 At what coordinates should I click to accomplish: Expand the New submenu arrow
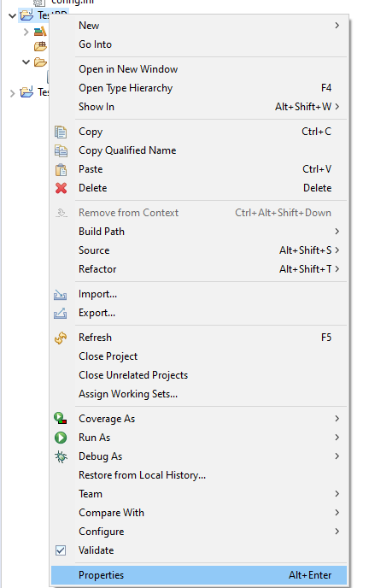[x=337, y=26]
